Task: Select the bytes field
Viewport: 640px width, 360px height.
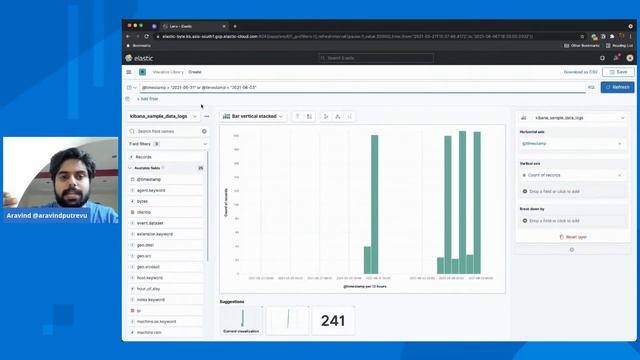Action: (x=166, y=201)
